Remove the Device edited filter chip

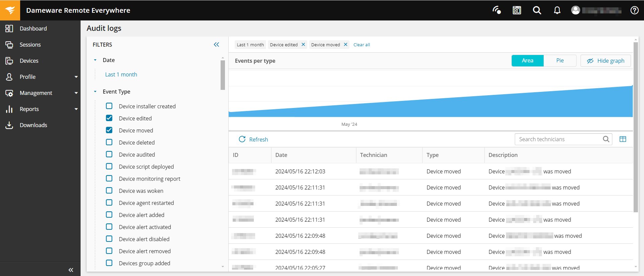coord(303,45)
